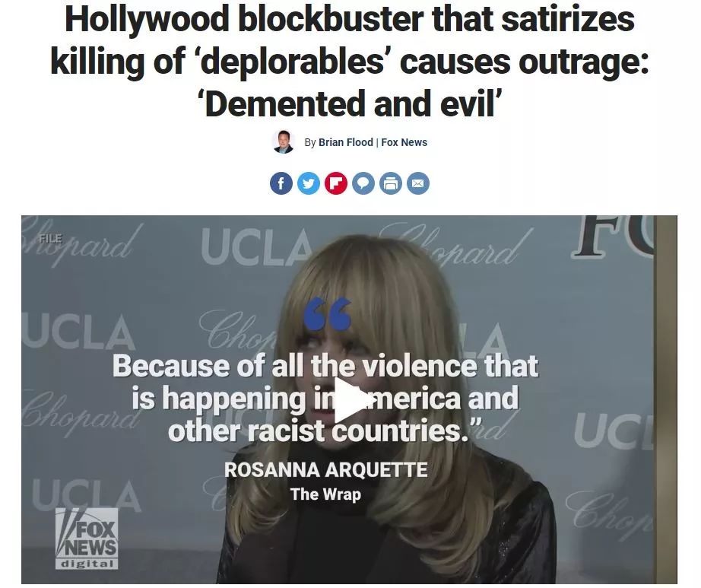Click the ROSANNA ARQUETTE name caption
701x588 pixels.
pyautogui.click(x=326, y=470)
